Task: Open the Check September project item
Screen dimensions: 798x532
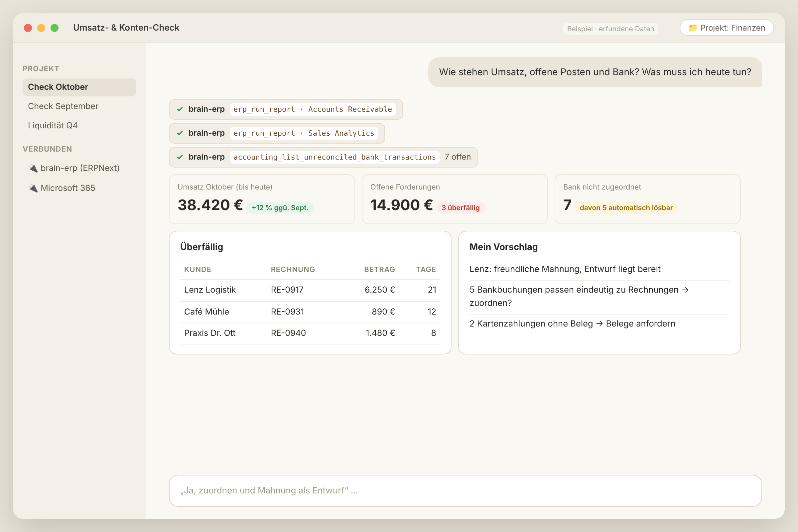Action: (79, 106)
